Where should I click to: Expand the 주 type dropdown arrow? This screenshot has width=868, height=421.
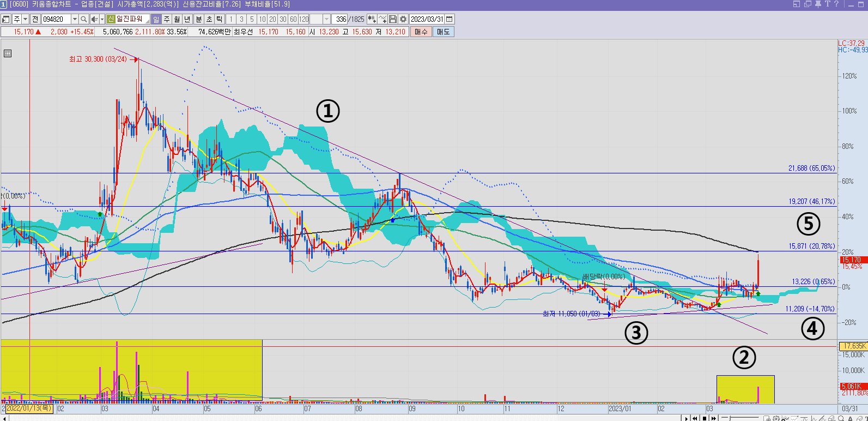click(x=25, y=19)
